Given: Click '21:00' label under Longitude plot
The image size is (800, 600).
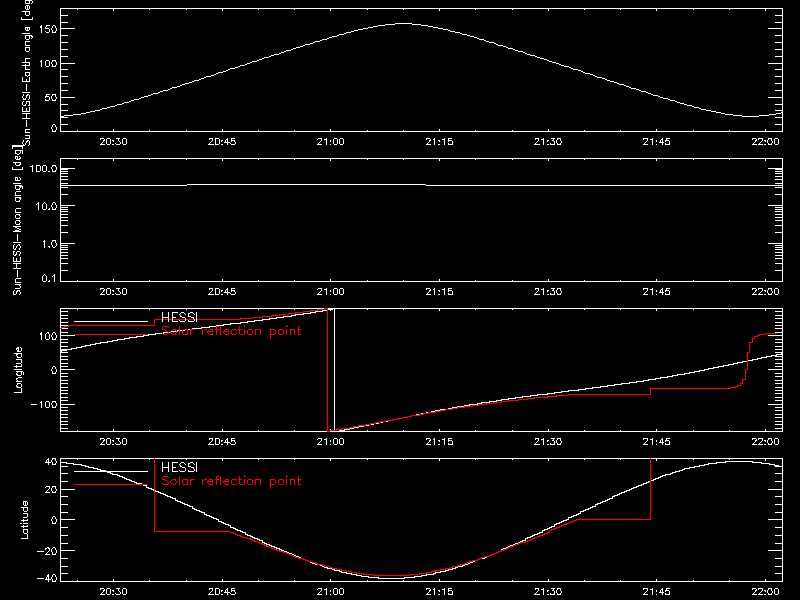Looking at the screenshot, I should pos(331,442).
